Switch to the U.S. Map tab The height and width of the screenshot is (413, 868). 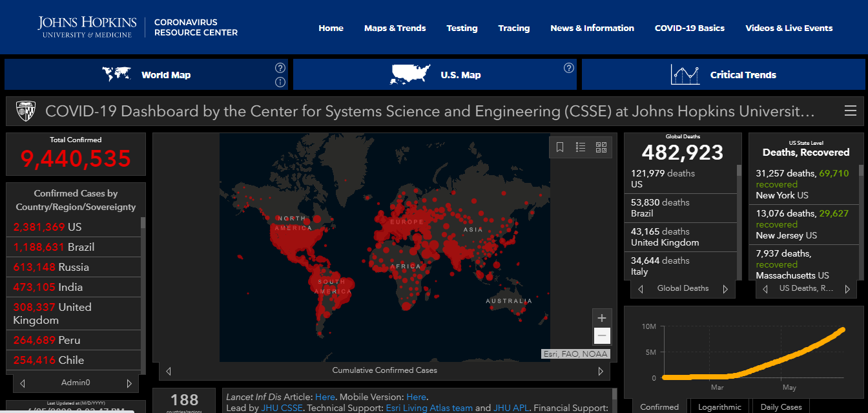pos(435,74)
